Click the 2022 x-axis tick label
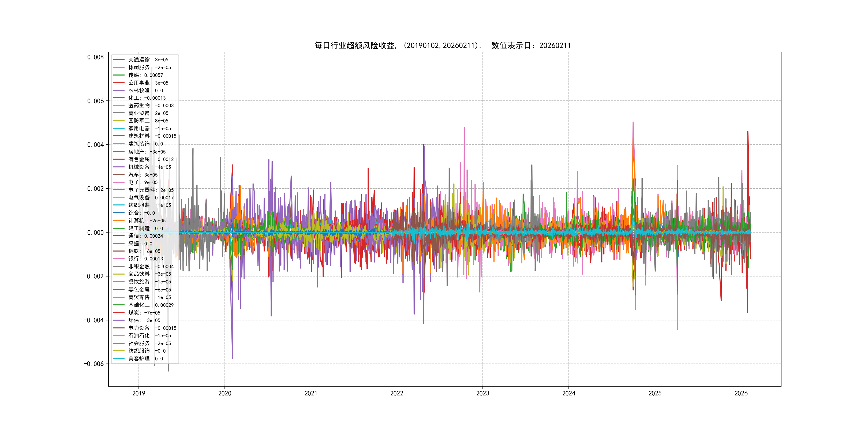Screen dimensions: 868x434 coord(396,393)
